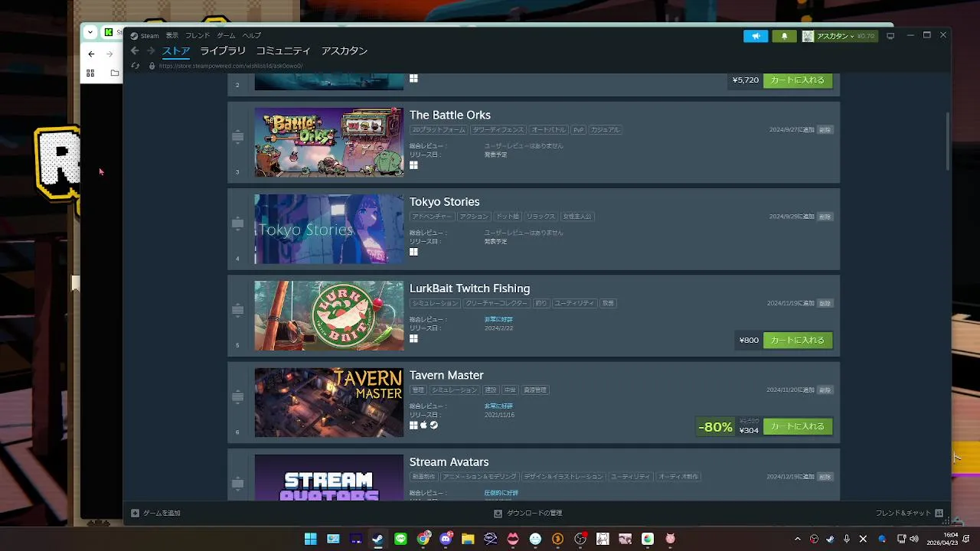The width and height of the screenshot is (980, 551).
Task: Remove The Battle Orks from wishlist
Action: [825, 130]
